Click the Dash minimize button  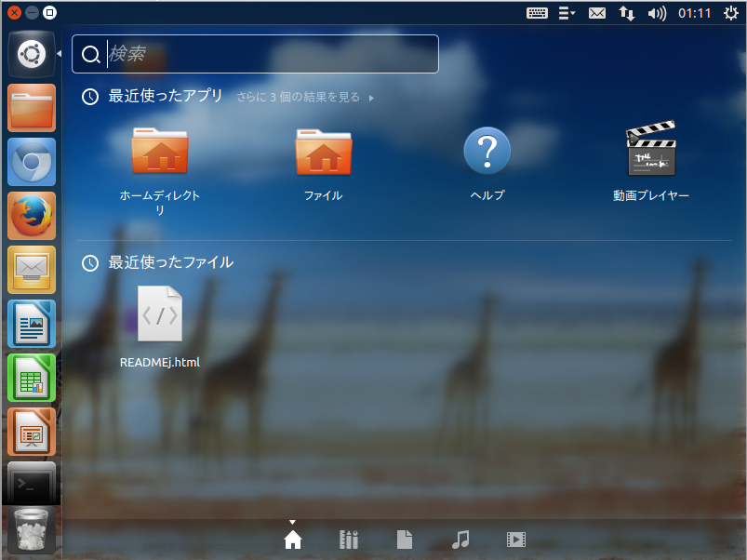[x=32, y=12]
